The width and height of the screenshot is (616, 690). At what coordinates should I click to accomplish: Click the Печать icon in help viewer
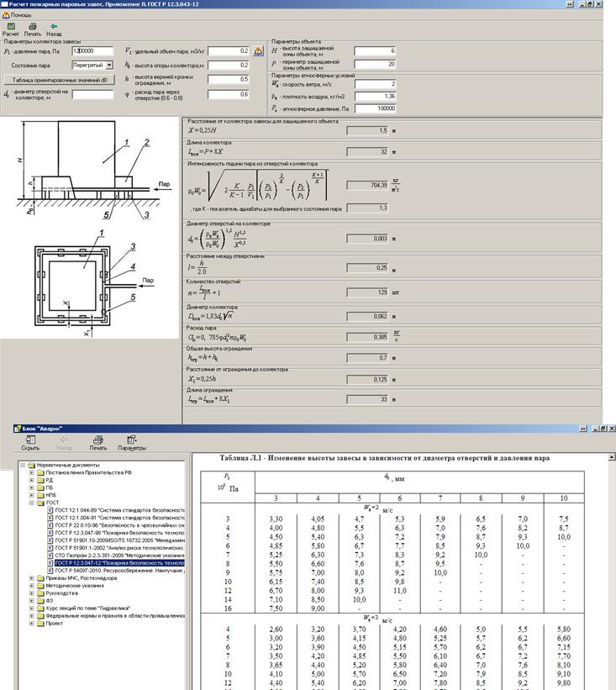tap(97, 441)
